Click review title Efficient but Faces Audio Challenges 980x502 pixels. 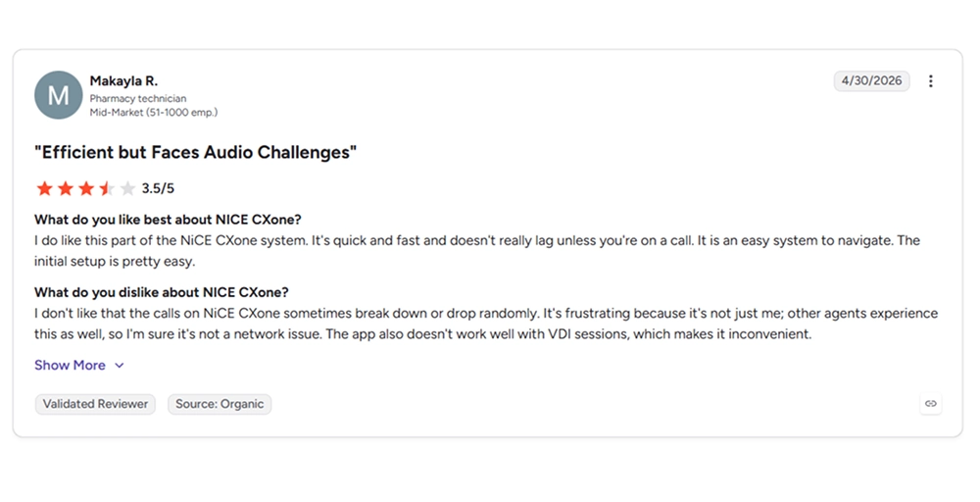(196, 153)
